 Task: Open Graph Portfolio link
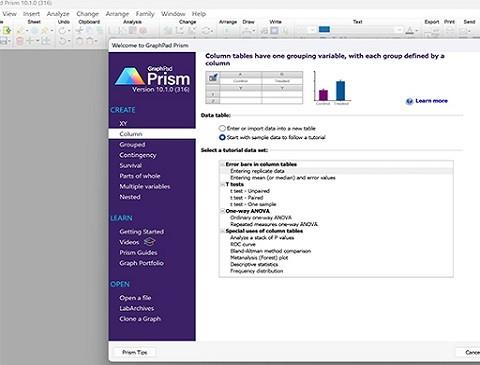[x=141, y=263]
